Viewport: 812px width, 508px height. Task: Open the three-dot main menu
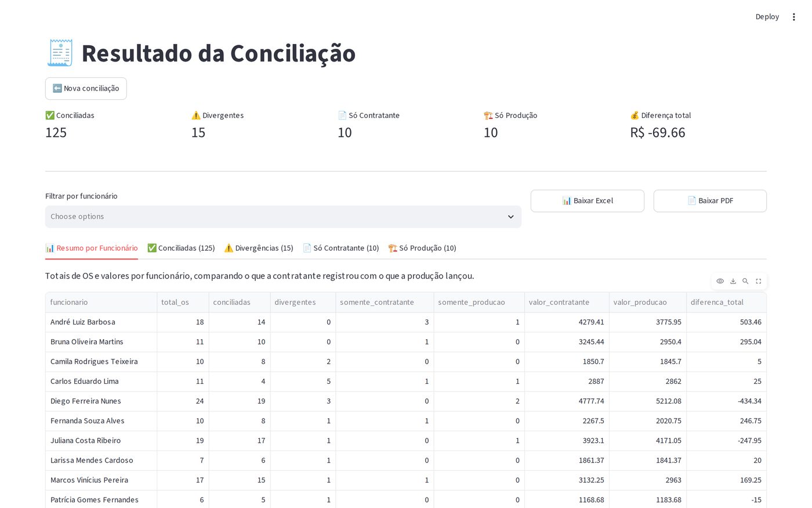(x=793, y=17)
